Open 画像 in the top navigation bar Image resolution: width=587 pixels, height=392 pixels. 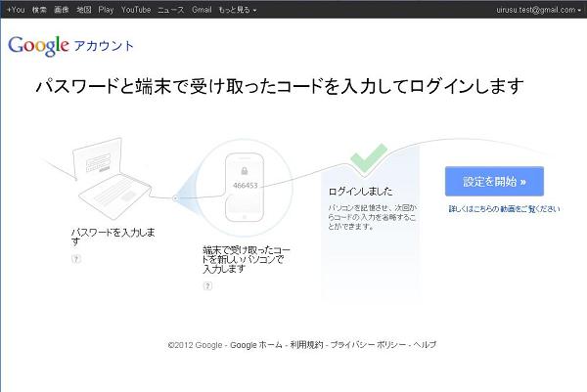pyautogui.click(x=62, y=10)
